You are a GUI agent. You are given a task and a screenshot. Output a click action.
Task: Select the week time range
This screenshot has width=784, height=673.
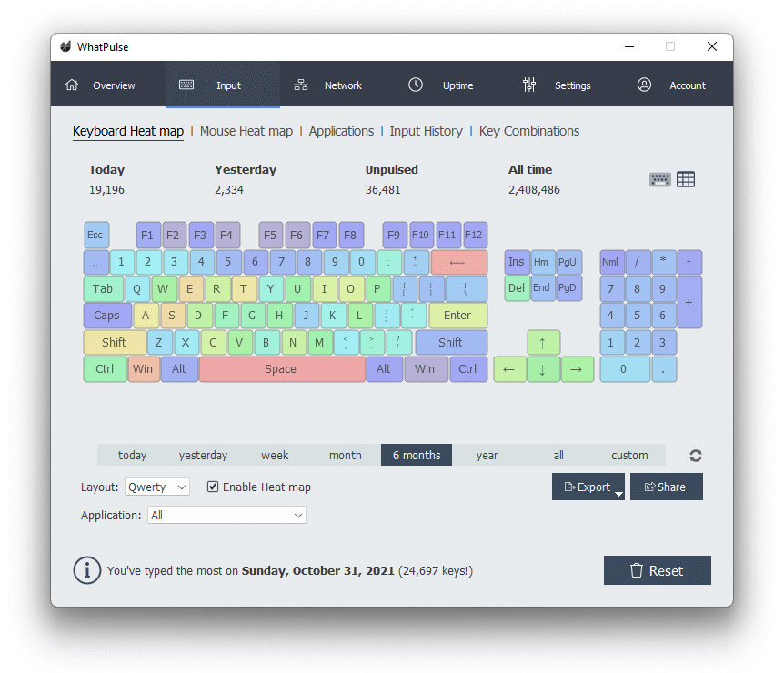tap(275, 455)
